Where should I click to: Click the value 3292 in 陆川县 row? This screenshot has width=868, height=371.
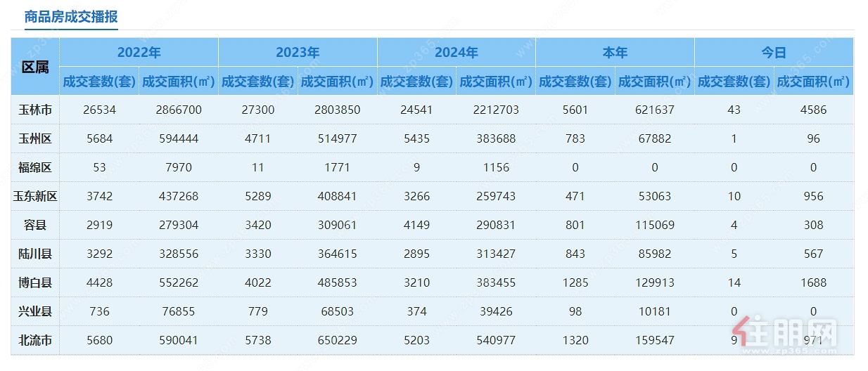tap(99, 254)
